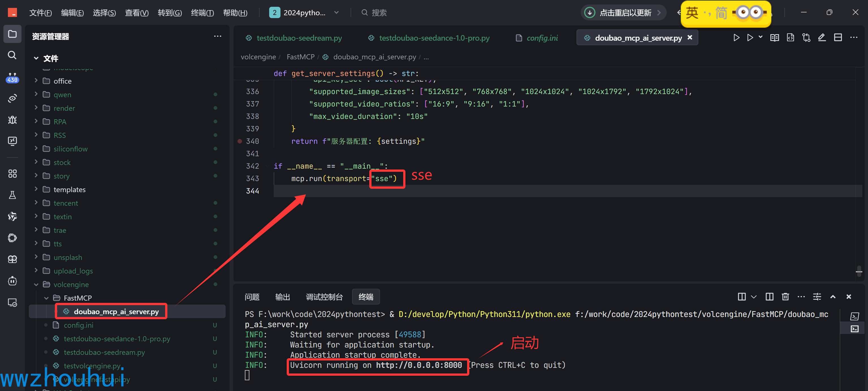
Task: Split the editor layout icon
Action: 838,38
